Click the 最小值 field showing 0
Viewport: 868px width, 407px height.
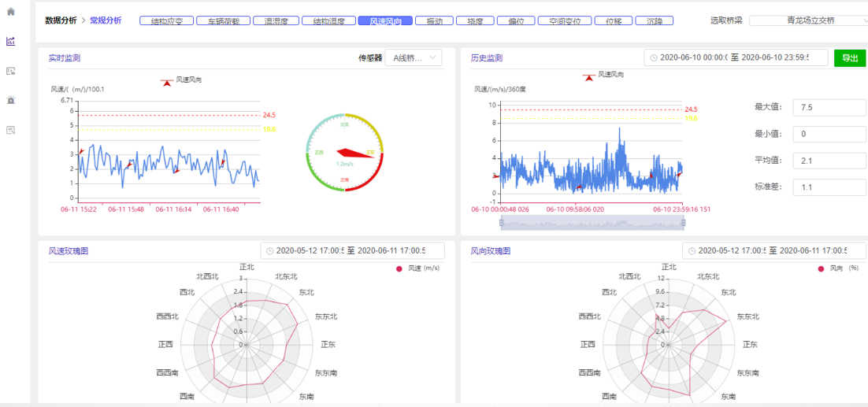tap(829, 134)
